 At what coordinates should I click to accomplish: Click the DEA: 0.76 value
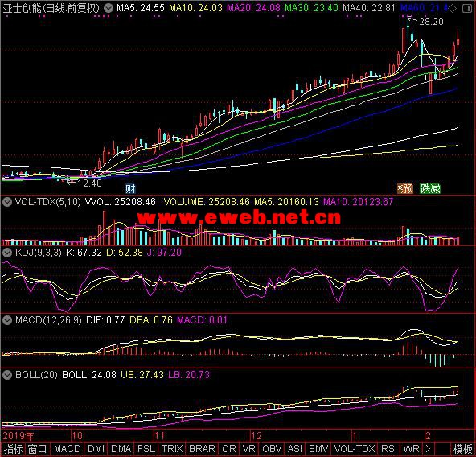pyautogui.click(x=151, y=320)
